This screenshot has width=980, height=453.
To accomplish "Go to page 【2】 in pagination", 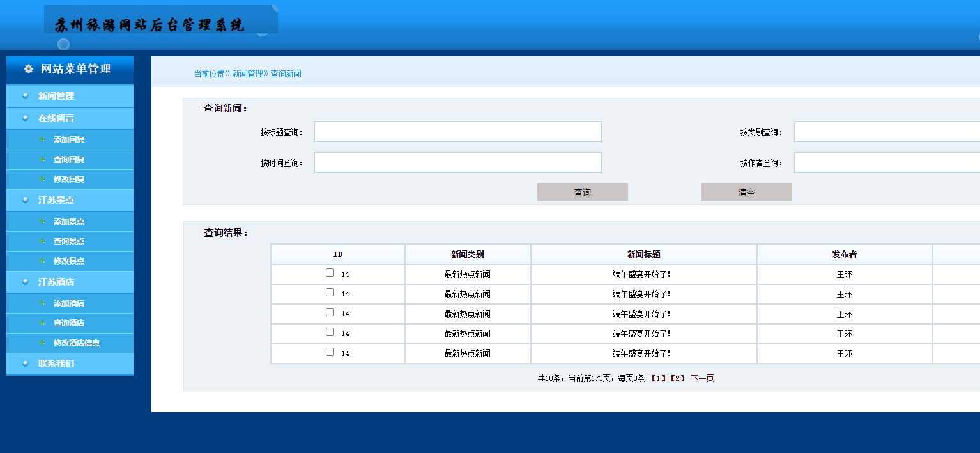I will pos(678,378).
